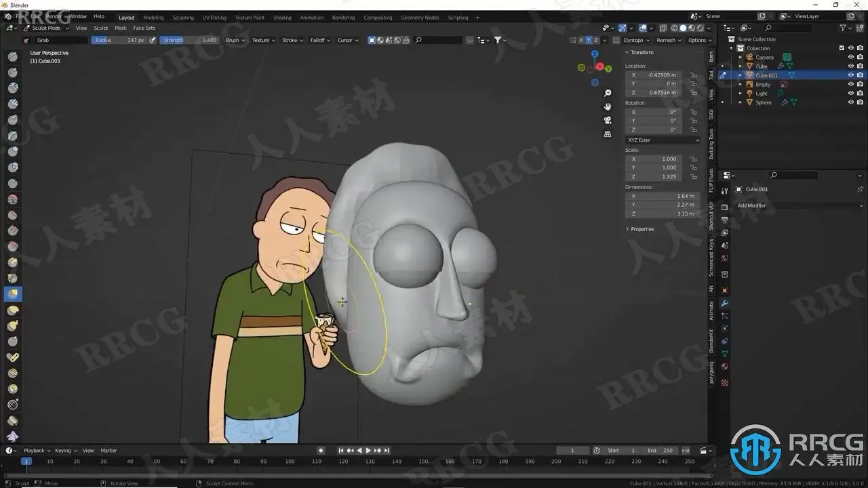This screenshot has height=488, width=868.
Task: Open the Face Sets menu
Action: [144, 28]
